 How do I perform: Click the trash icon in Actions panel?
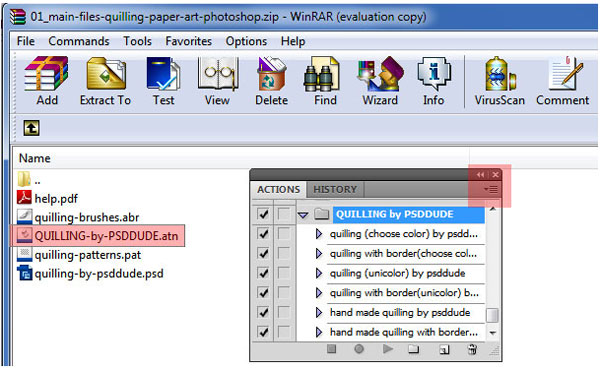click(x=472, y=349)
